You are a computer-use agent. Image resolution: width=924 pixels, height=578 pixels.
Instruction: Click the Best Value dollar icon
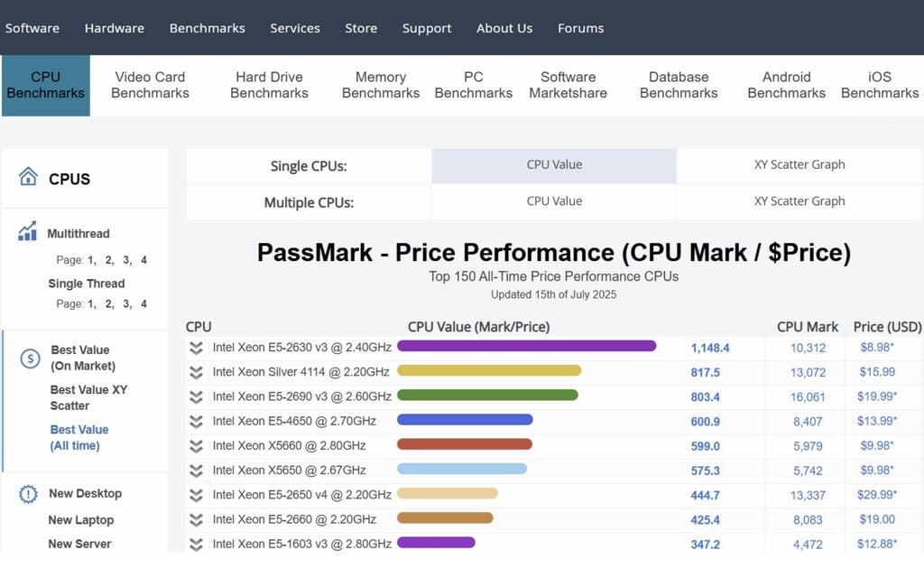[x=30, y=358]
